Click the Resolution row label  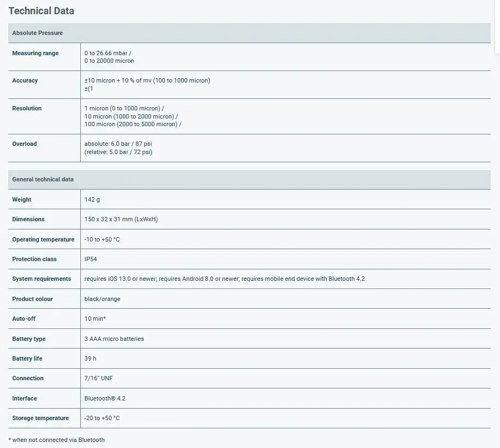[27, 108]
